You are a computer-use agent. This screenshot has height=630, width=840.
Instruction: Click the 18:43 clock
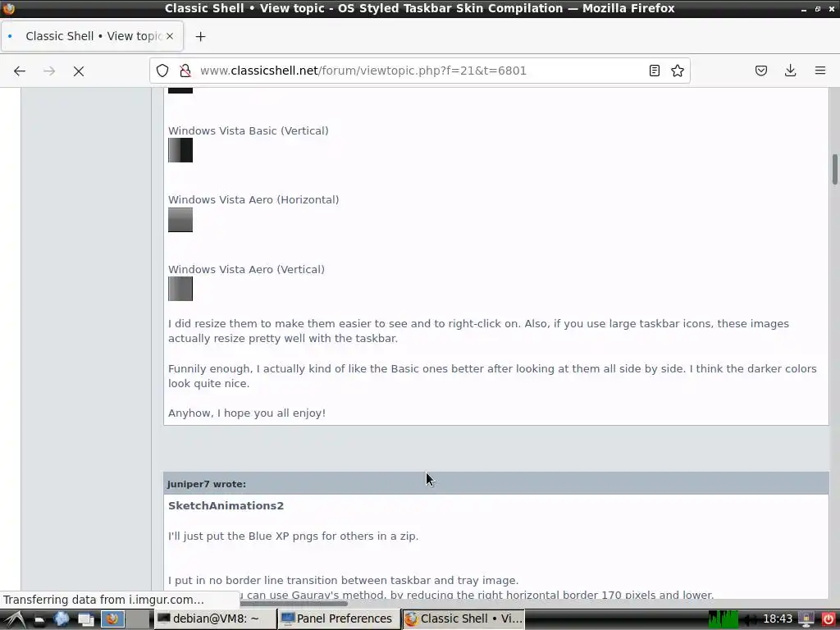point(778,619)
